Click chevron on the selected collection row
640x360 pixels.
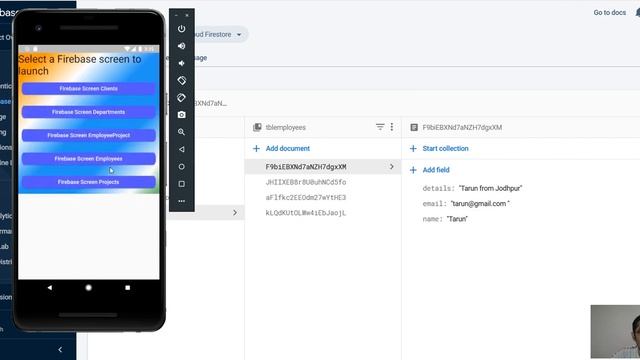235,213
